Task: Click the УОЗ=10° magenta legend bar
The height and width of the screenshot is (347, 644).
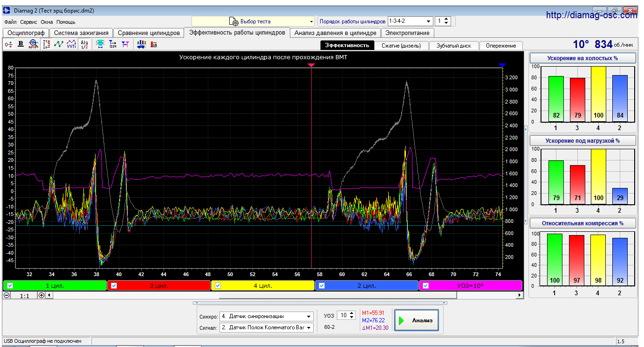Action: coord(471,285)
